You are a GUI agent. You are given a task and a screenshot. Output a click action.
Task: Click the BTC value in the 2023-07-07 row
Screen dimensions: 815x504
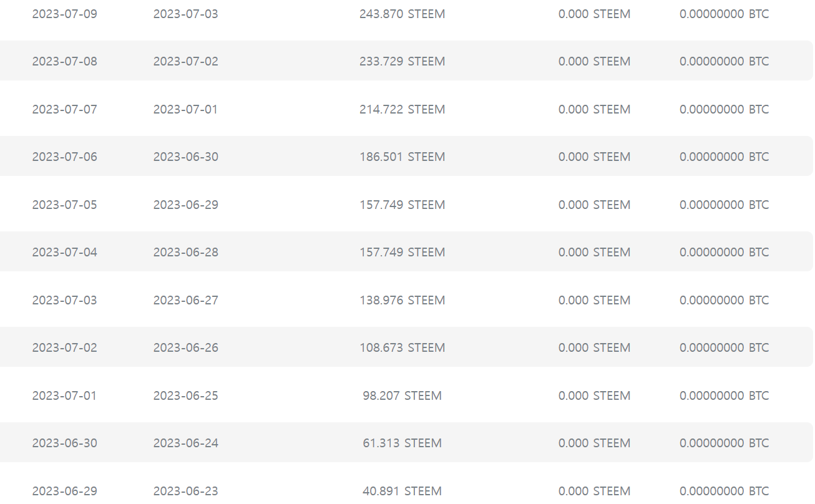[725, 109]
